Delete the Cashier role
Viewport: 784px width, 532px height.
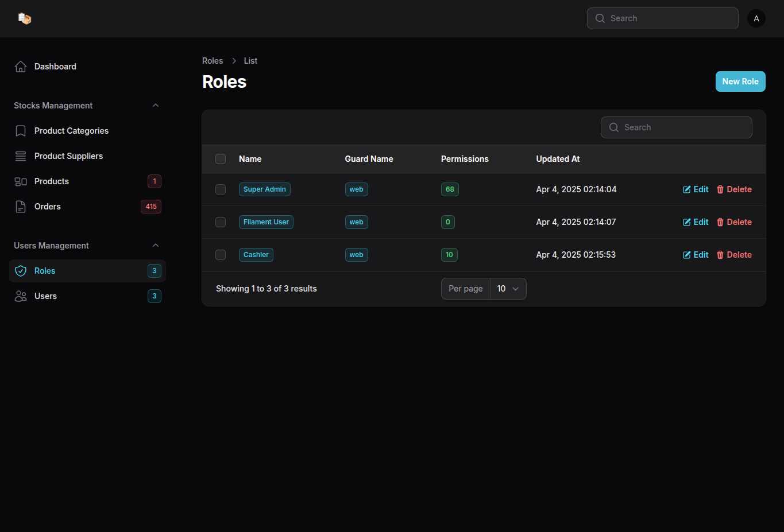point(734,255)
